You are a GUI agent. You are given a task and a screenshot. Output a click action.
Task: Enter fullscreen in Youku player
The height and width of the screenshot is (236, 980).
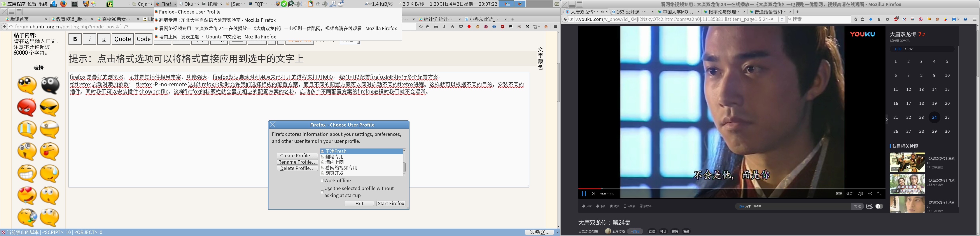[880, 193]
